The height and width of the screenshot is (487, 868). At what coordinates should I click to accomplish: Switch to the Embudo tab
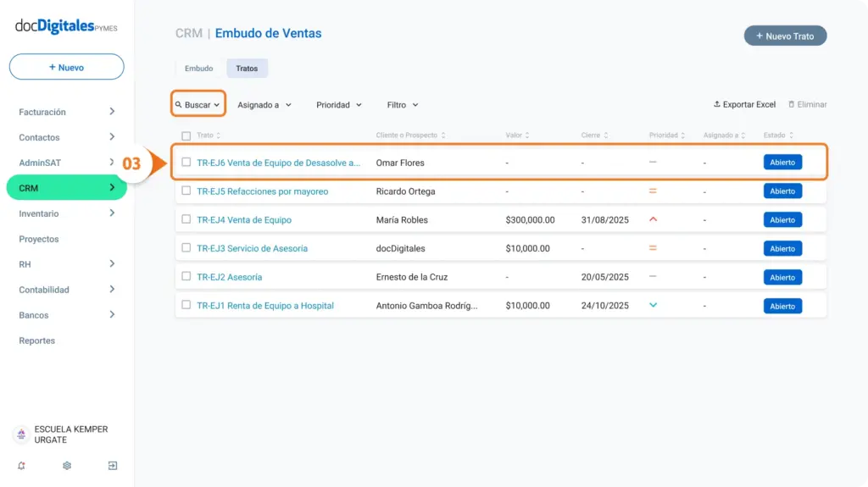tap(198, 69)
